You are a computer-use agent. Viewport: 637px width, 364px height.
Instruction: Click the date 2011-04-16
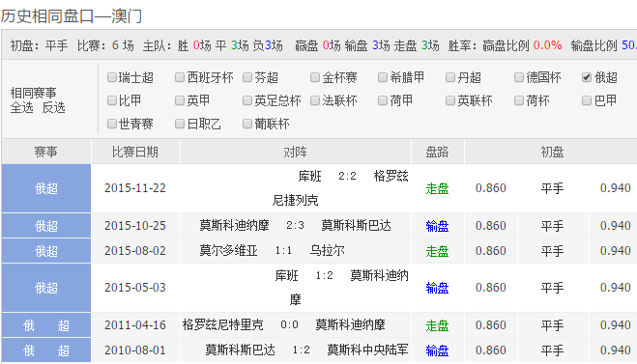pos(135,325)
